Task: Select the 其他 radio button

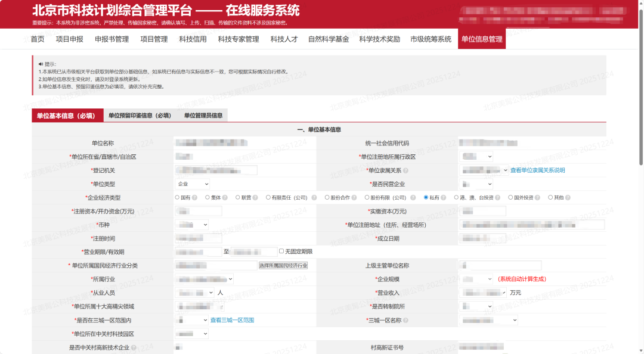Action: (550, 197)
